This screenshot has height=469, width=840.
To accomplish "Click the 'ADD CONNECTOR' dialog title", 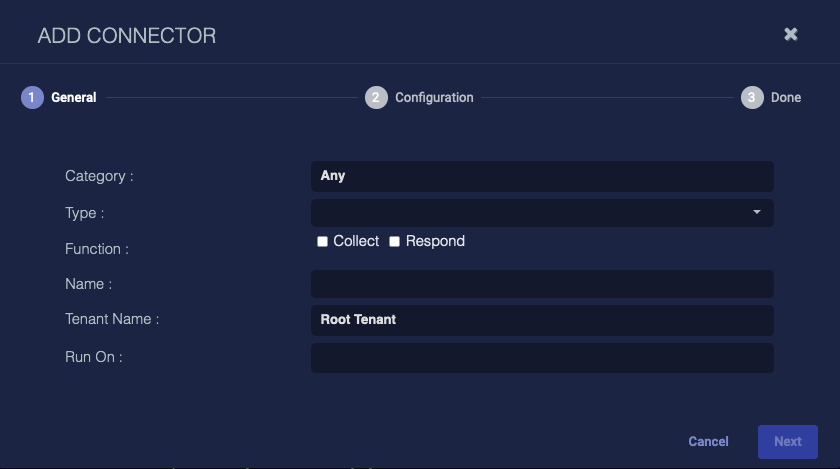I will coord(127,36).
